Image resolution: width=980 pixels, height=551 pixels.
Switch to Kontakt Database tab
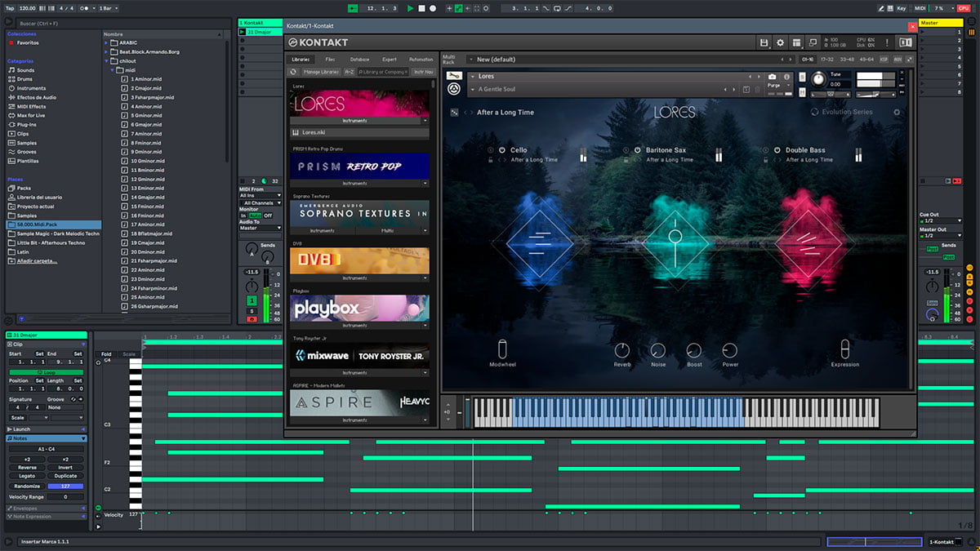pos(360,60)
